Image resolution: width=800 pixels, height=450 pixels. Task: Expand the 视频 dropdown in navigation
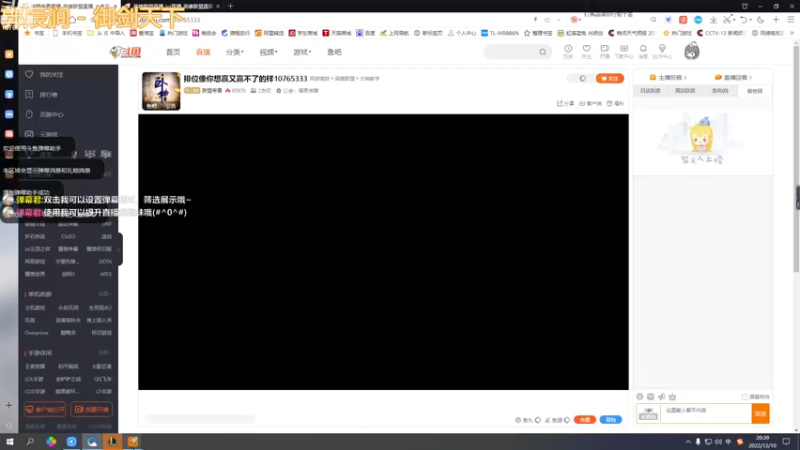click(268, 52)
